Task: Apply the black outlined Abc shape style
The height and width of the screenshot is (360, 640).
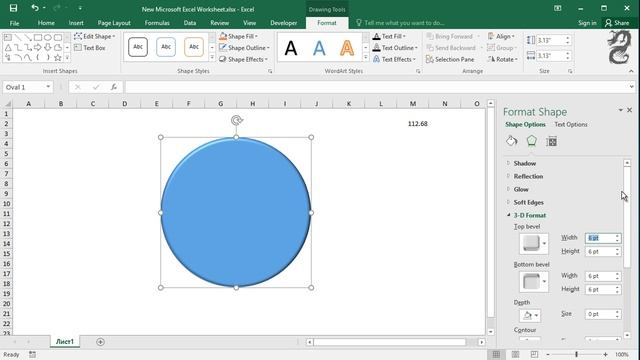Action: click(x=138, y=47)
